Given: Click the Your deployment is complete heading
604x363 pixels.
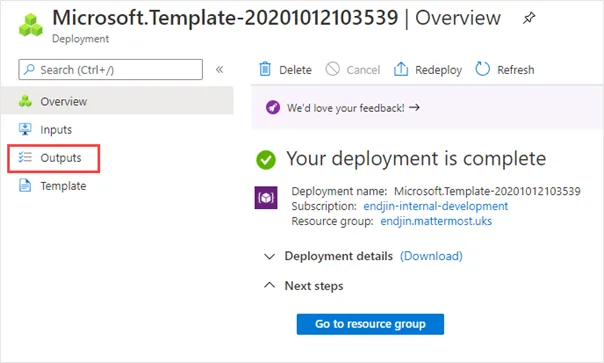Looking at the screenshot, I should coord(416,159).
